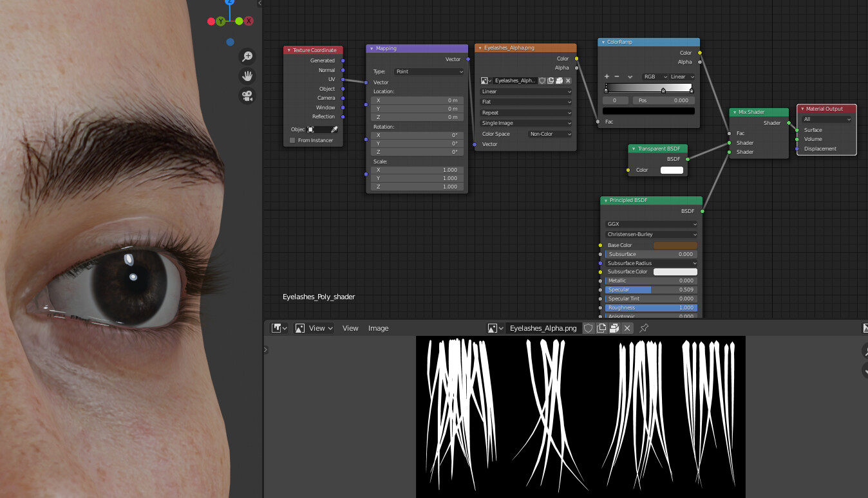Open the Flat projection dropdown on image node

(x=525, y=102)
